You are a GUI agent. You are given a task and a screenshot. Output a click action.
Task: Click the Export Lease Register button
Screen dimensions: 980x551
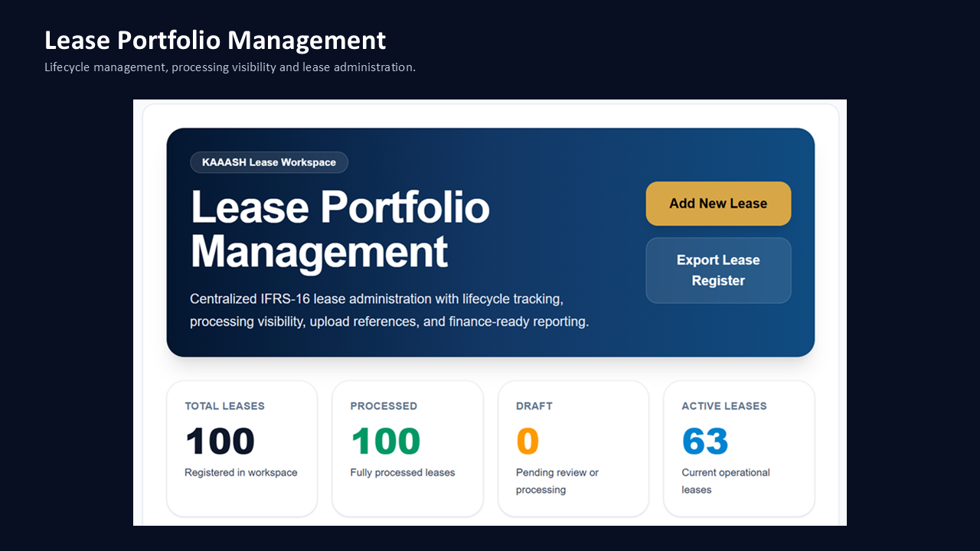coord(718,270)
